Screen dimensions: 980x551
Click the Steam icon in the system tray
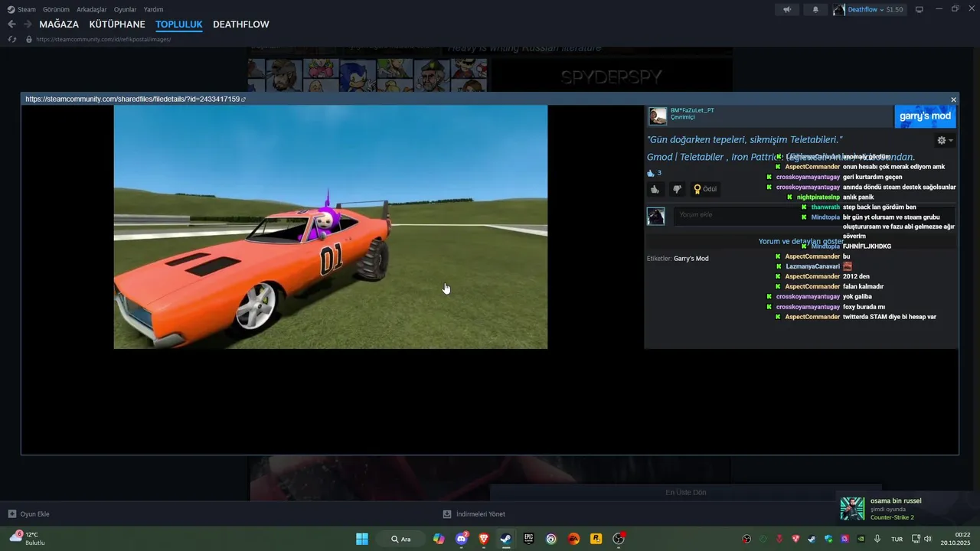[812, 539]
